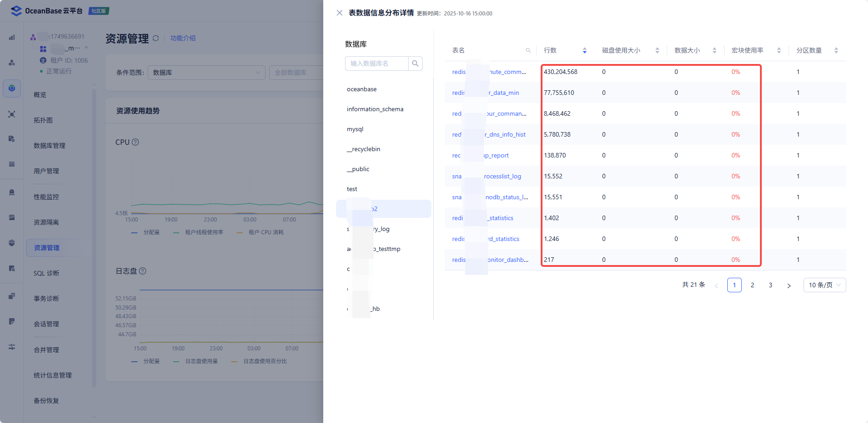Viewport: 868px width, 423px height.
Task: Sort by 分区数量 column arrows
Action: point(836,50)
